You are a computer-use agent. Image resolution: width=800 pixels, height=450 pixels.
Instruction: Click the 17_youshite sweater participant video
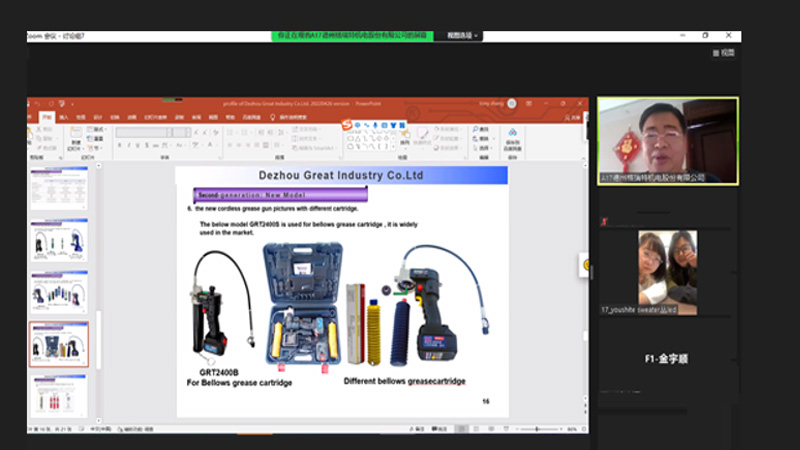click(667, 272)
